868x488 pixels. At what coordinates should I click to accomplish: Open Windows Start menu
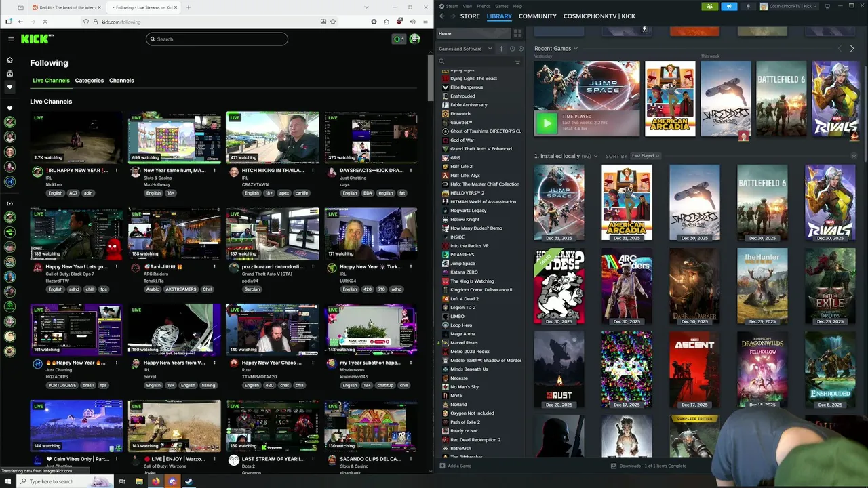pyautogui.click(x=8, y=481)
